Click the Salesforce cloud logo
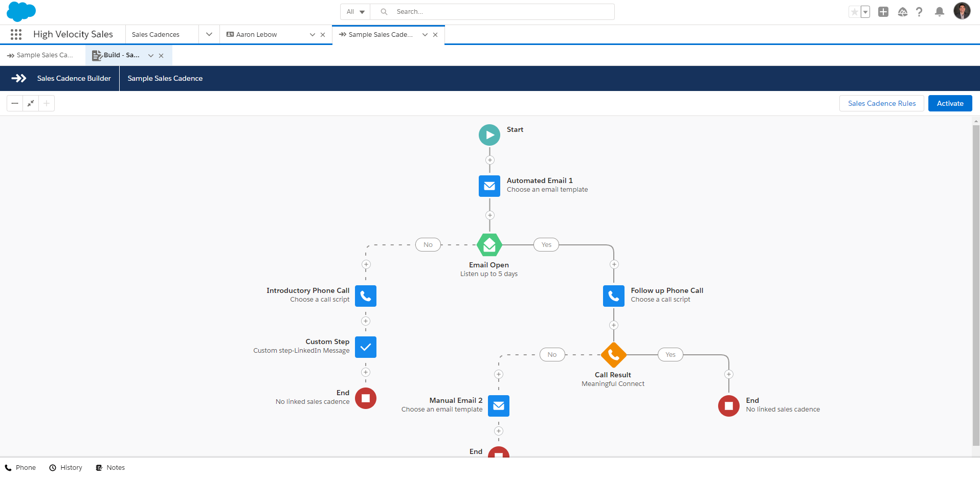 tap(21, 11)
